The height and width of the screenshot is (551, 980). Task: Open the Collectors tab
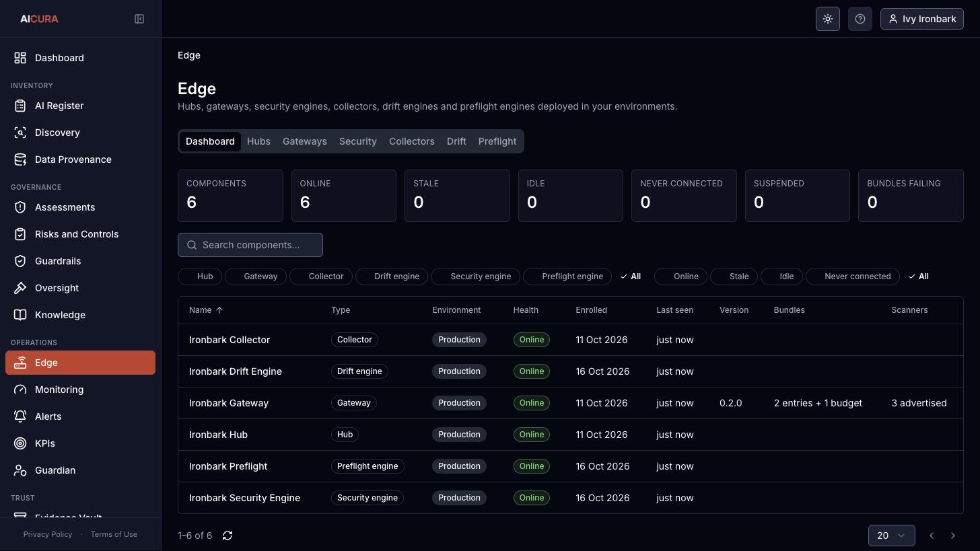click(x=412, y=141)
